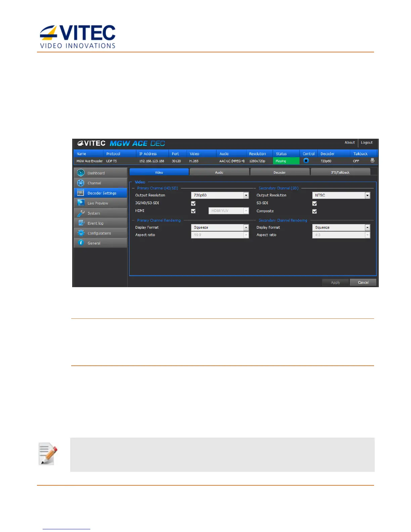
Task: Click the underlined link at page bottom
Action: click(66, 529)
